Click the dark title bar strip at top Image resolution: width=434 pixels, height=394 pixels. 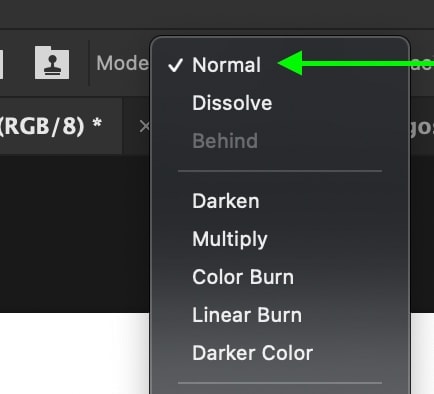click(217, 14)
